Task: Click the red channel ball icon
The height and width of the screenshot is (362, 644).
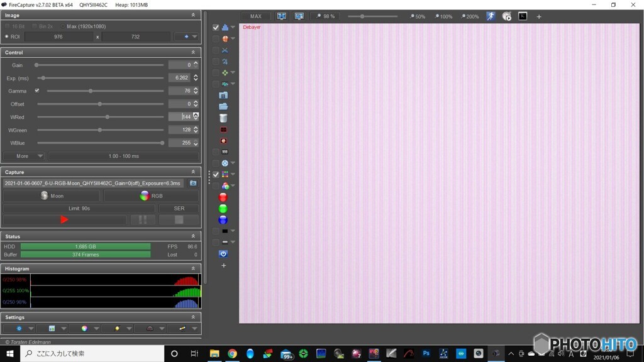Action: coord(223,197)
